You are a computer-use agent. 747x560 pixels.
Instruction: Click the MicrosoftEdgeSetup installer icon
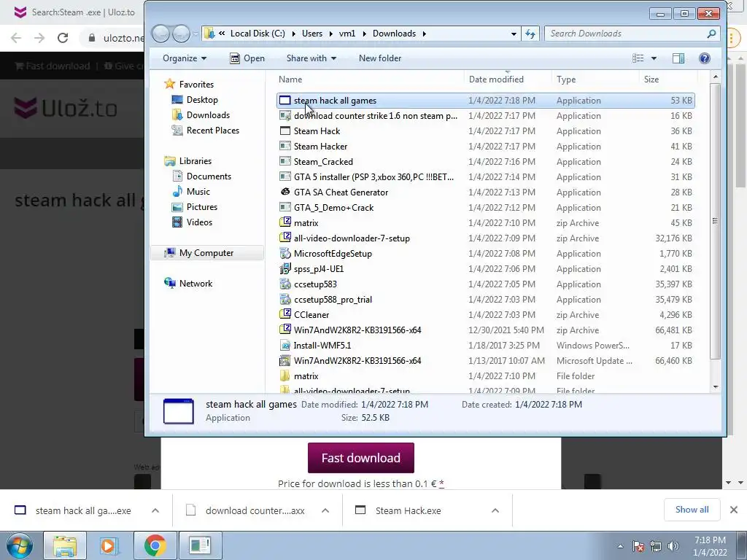pos(285,253)
